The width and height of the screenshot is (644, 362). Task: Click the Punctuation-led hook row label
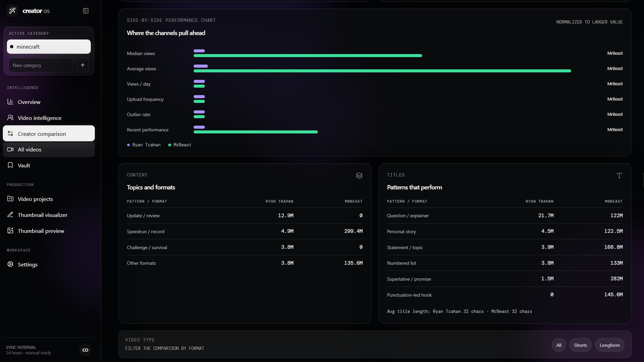tap(409, 295)
